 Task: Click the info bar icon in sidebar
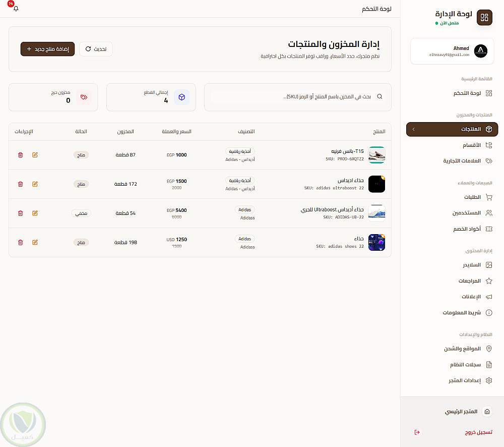(489, 312)
